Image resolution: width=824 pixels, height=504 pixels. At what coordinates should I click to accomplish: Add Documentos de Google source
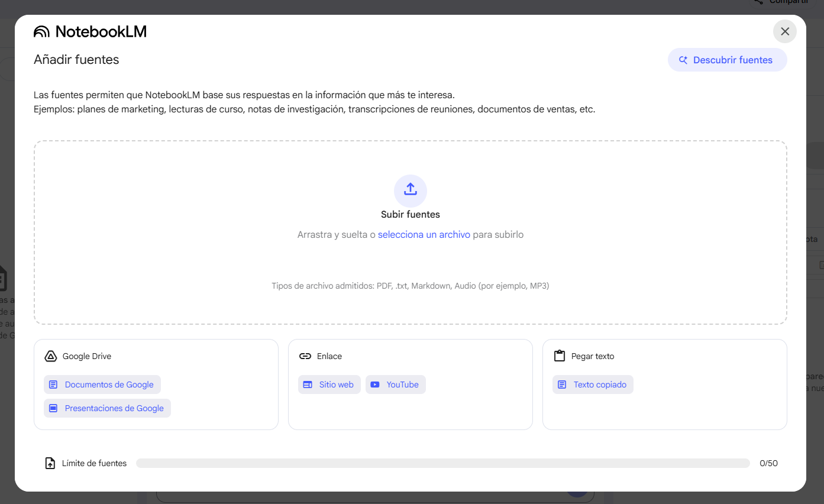point(102,385)
